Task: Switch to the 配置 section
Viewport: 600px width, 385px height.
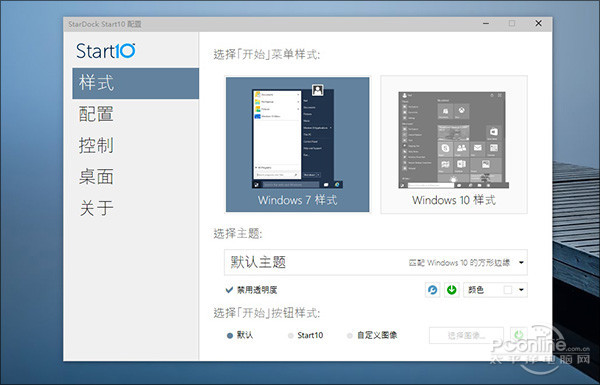Action: click(x=96, y=114)
